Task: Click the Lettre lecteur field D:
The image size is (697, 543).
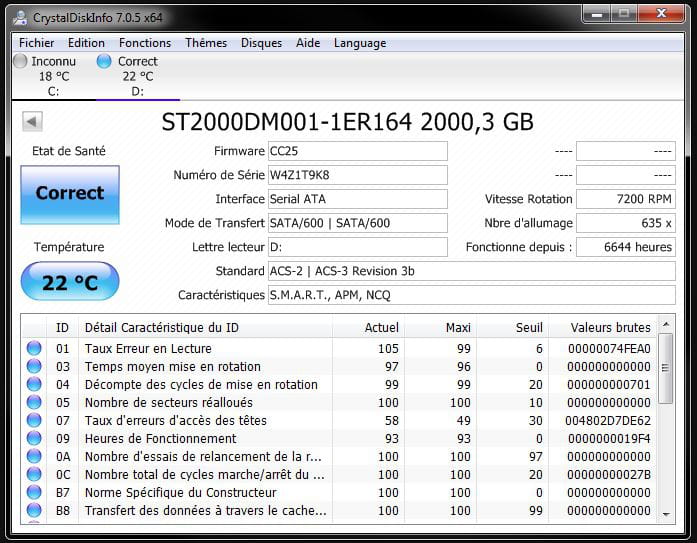Action: point(357,247)
